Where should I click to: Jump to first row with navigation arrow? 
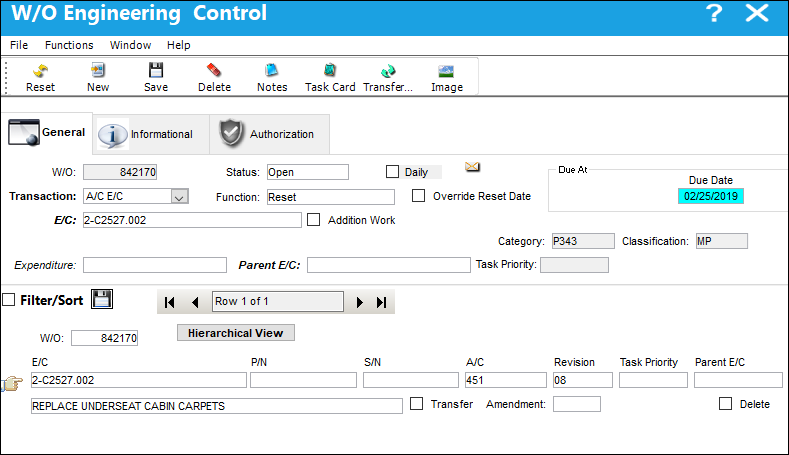[170, 302]
